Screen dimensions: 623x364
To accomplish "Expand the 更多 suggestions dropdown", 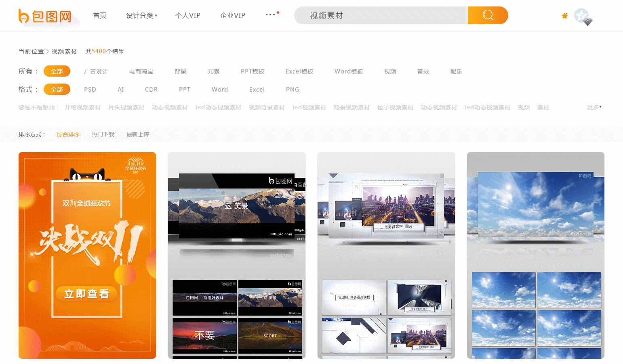I will [594, 107].
